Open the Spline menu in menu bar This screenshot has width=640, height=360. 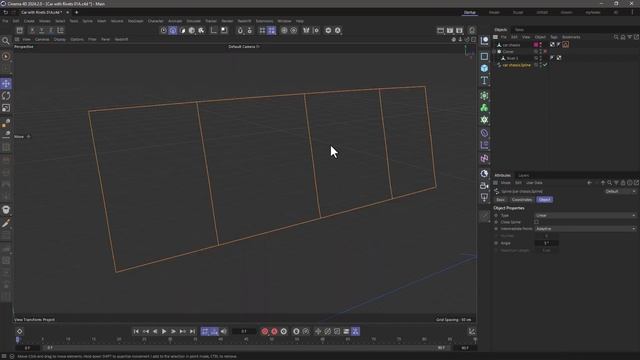87,21
